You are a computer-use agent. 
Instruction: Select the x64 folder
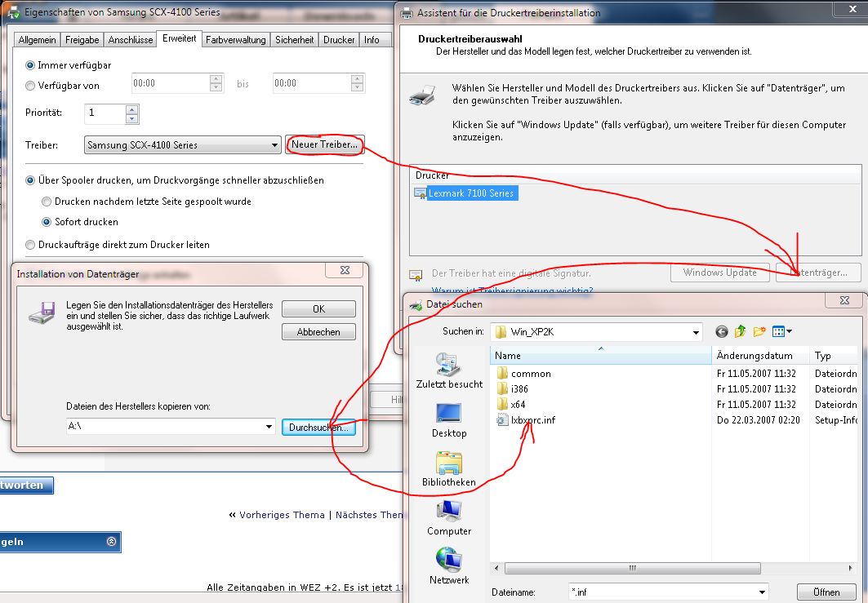tap(511, 405)
